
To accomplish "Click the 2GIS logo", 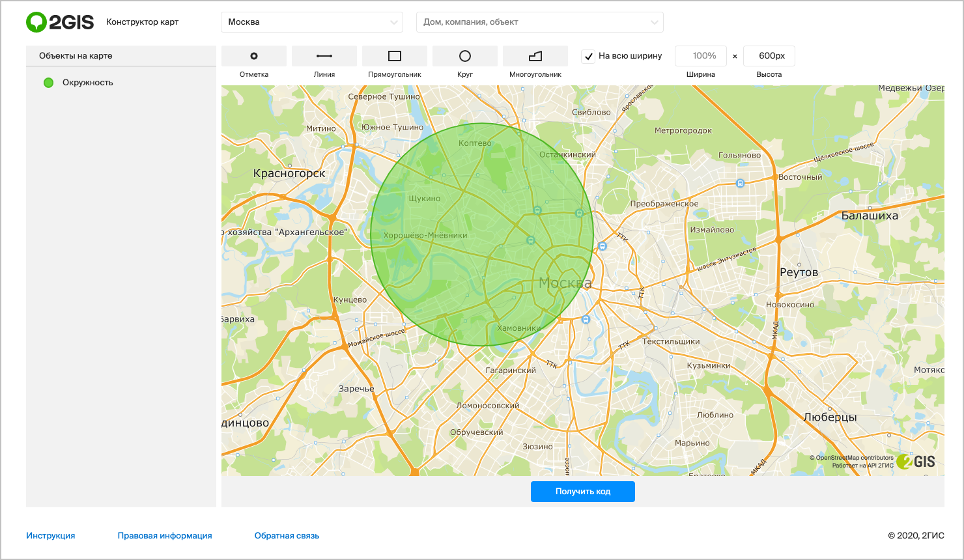I will click(60, 22).
